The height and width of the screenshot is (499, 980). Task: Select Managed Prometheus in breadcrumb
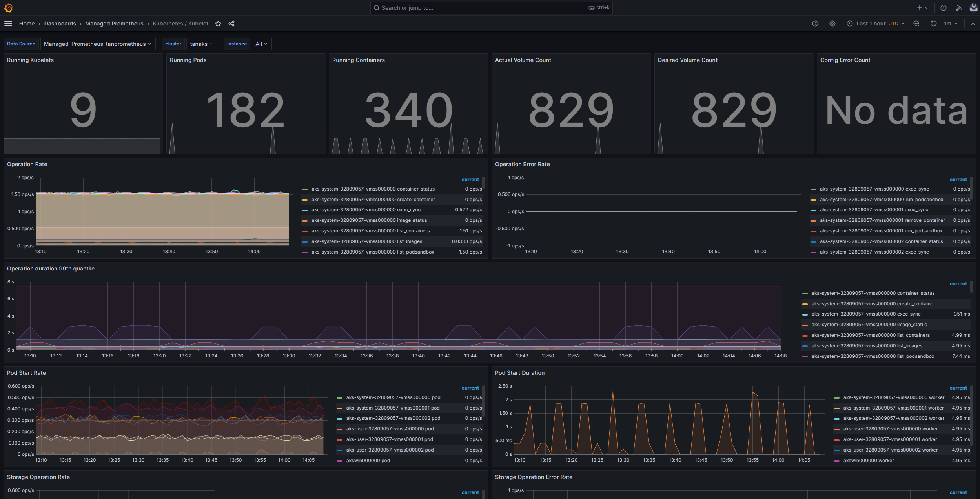[x=114, y=24]
